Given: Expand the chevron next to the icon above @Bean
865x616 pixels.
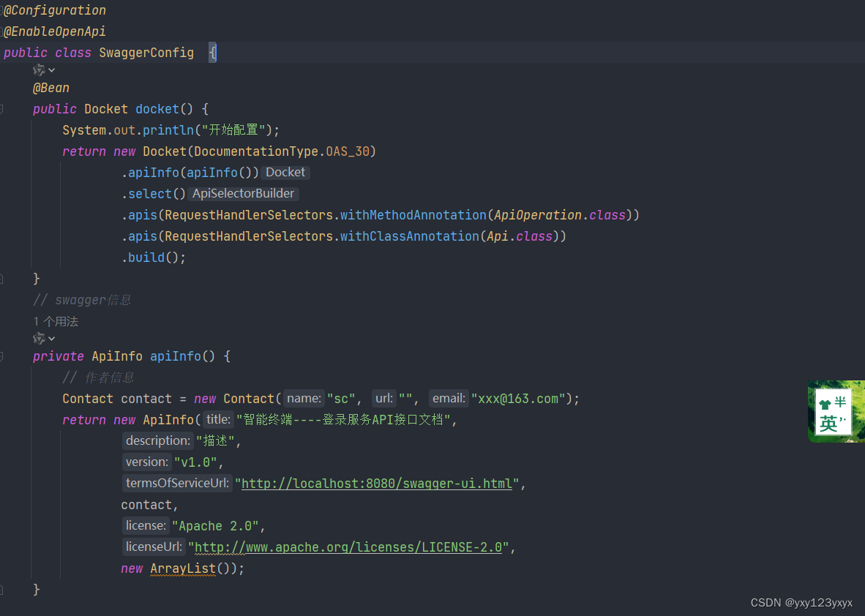Looking at the screenshot, I should pyautogui.click(x=50, y=69).
